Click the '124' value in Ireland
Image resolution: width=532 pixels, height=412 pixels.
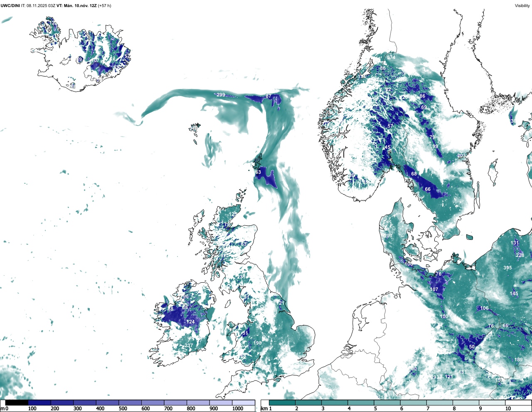pos(190,322)
